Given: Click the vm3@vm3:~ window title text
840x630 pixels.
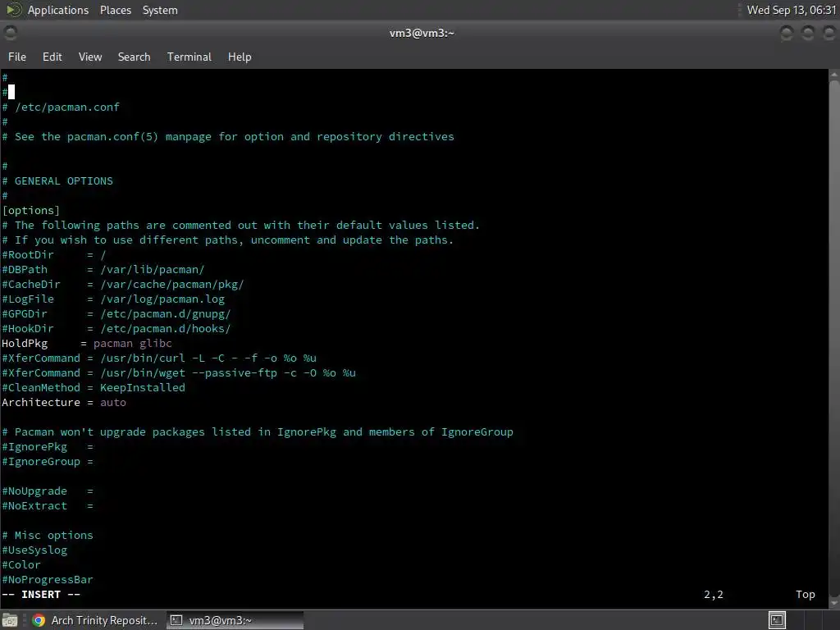Looking at the screenshot, I should click(x=422, y=33).
